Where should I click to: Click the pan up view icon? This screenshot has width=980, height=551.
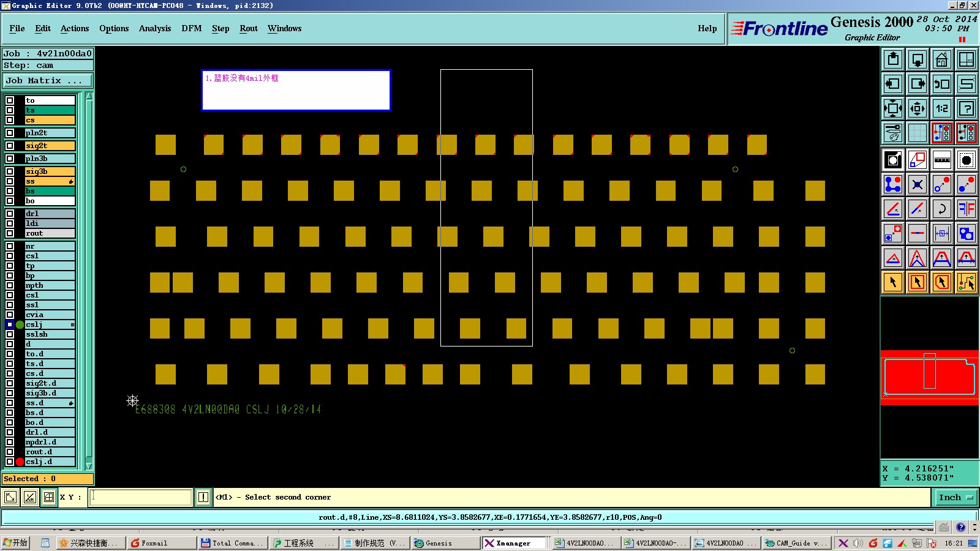point(893,59)
